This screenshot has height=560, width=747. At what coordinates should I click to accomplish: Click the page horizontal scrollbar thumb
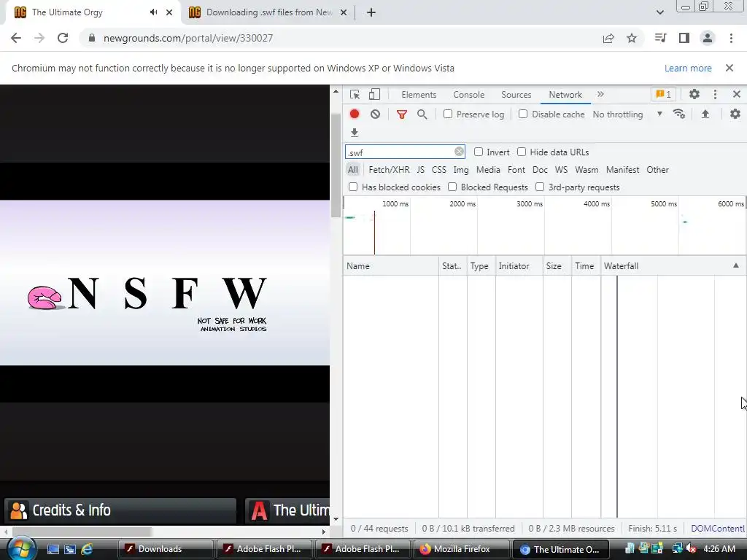point(81,532)
